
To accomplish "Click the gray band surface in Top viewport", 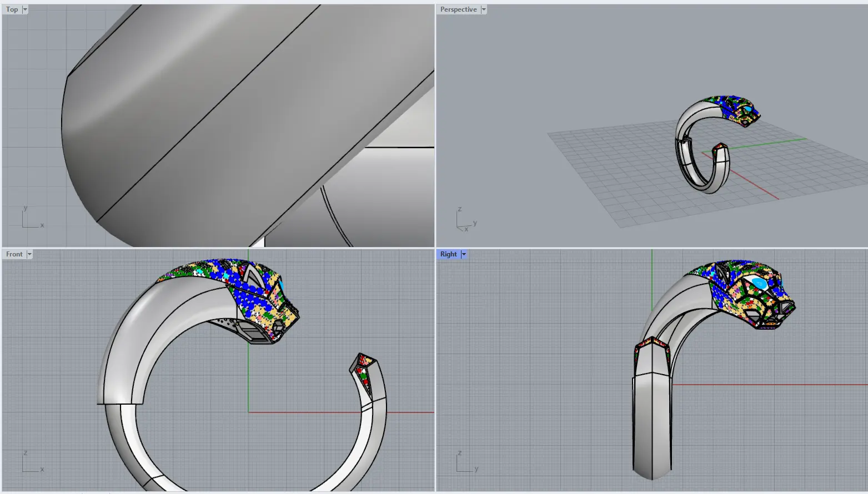I will [x=222, y=122].
